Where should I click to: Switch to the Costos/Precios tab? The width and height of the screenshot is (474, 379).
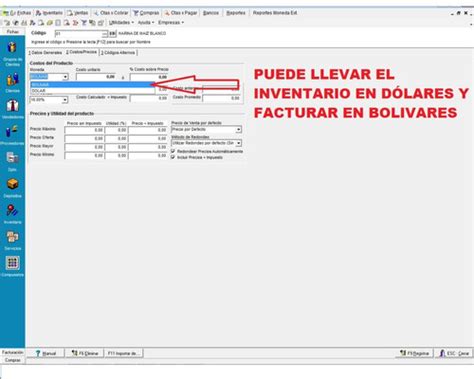(81, 52)
